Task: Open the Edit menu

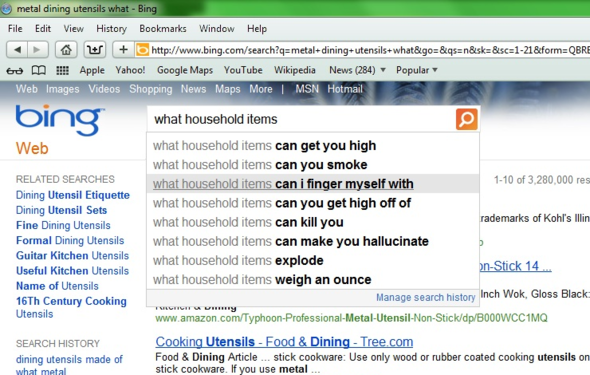Action: tap(43, 29)
